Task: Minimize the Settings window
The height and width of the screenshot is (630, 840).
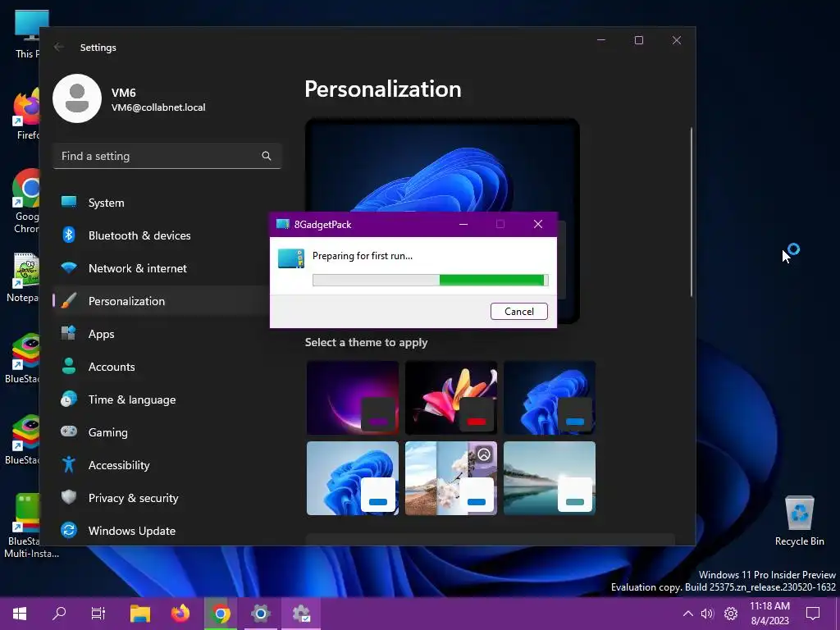Action: pyautogui.click(x=601, y=40)
